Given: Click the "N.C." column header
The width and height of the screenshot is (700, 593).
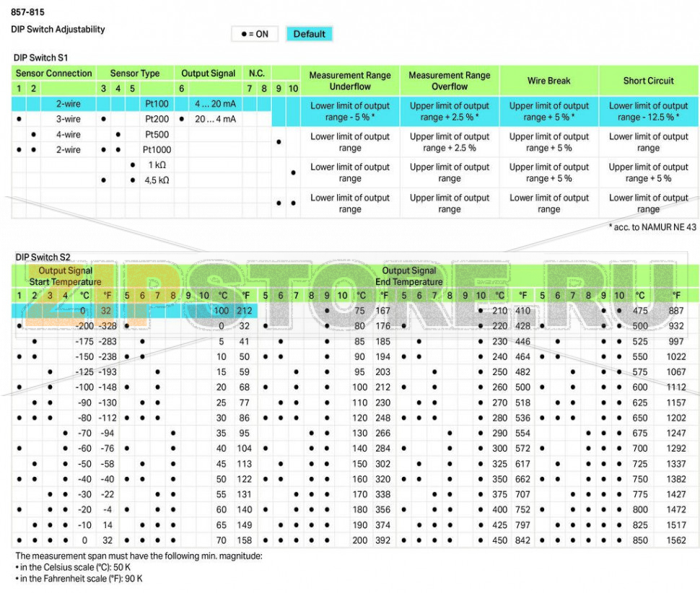Looking at the screenshot, I should tap(257, 73).
